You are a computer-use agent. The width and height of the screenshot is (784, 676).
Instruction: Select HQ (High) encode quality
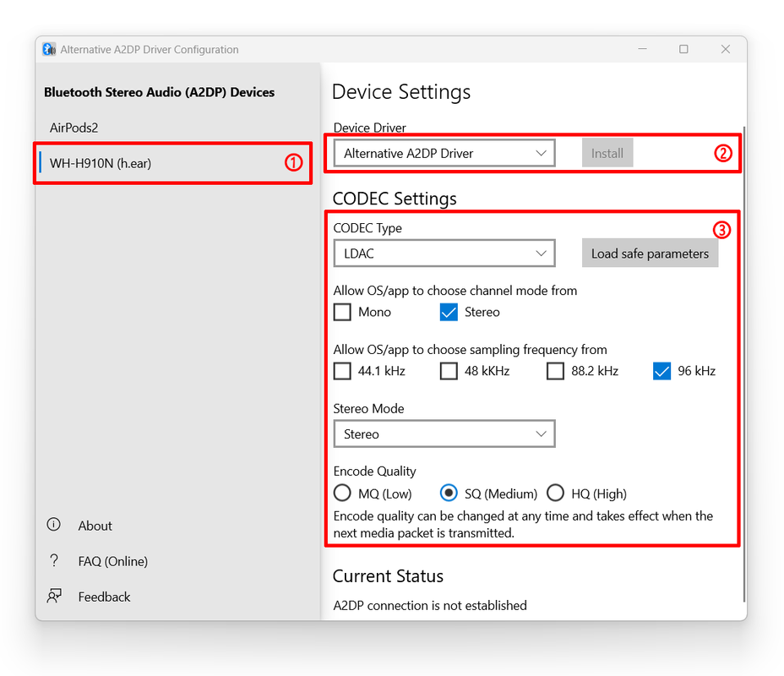[555, 493]
